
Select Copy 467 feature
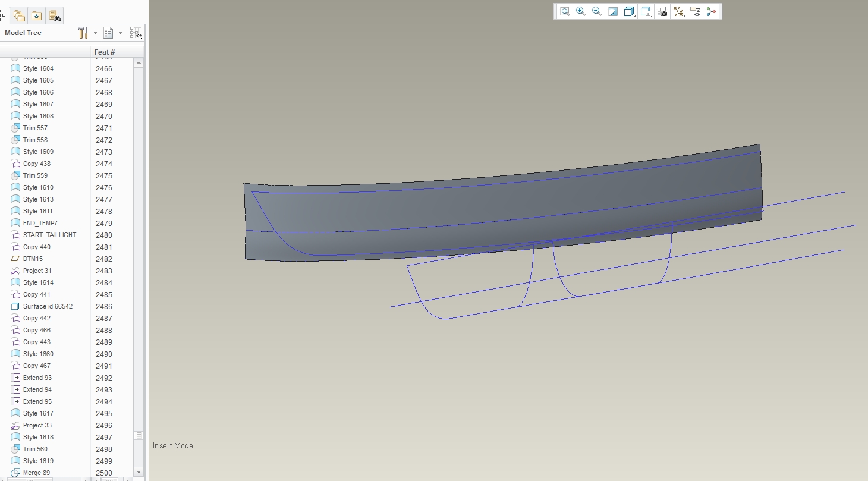(37, 366)
